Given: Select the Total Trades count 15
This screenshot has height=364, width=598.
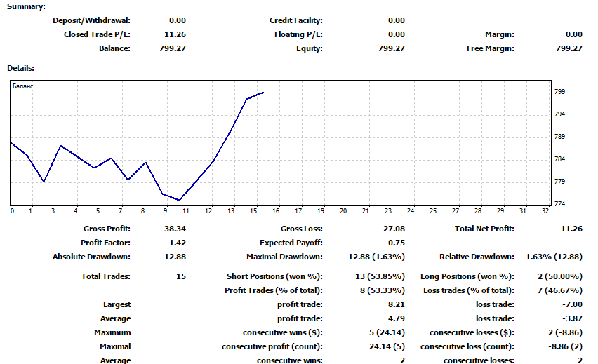Looking at the screenshot, I should (x=180, y=276).
